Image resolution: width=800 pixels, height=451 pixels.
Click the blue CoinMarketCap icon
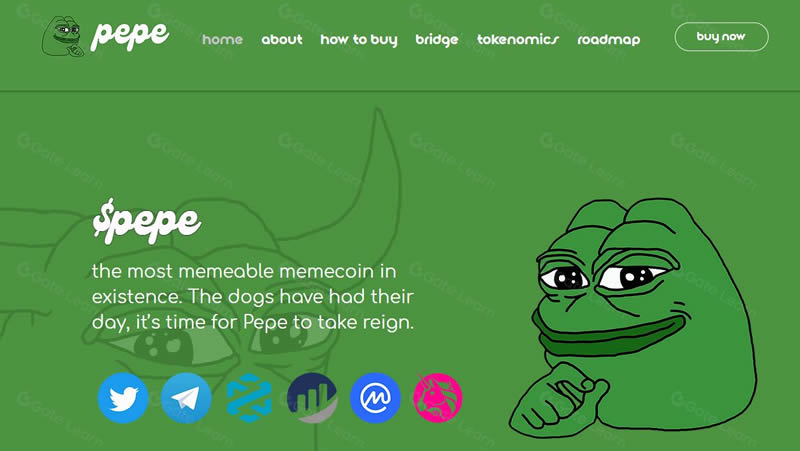click(x=376, y=398)
